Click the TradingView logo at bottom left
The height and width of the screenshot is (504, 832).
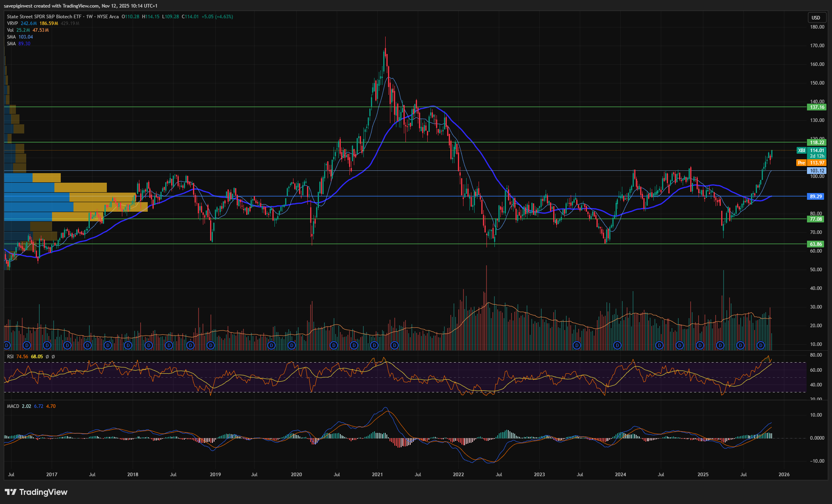[x=37, y=492]
